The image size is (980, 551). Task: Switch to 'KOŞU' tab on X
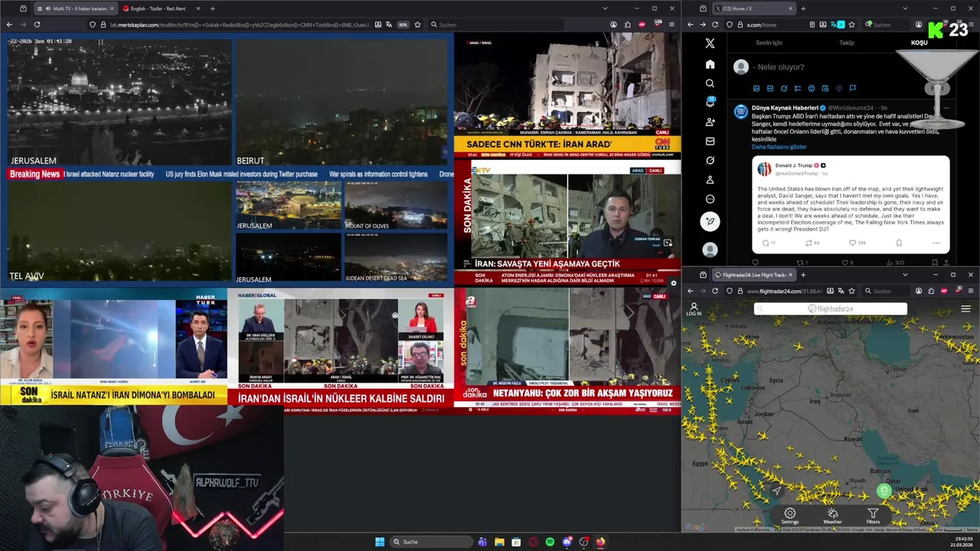919,43
